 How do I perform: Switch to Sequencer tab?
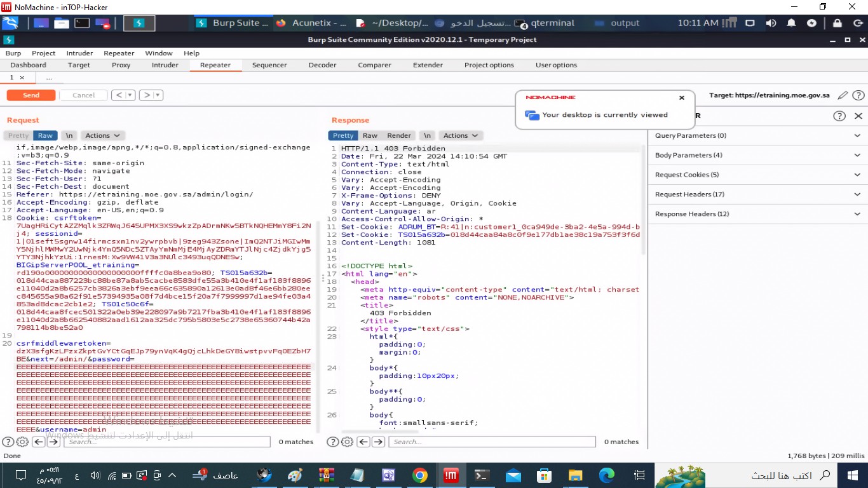[x=269, y=65]
